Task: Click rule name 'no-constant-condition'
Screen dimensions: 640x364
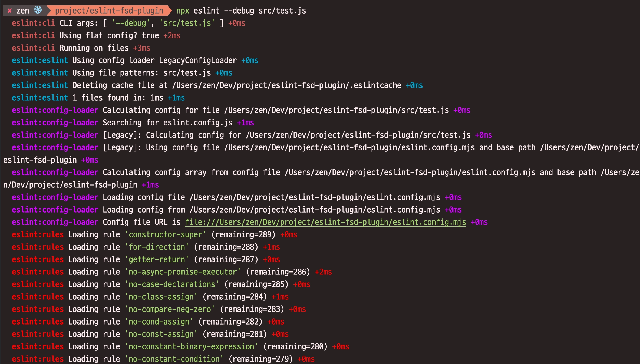Action: pyautogui.click(x=174, y=359)
